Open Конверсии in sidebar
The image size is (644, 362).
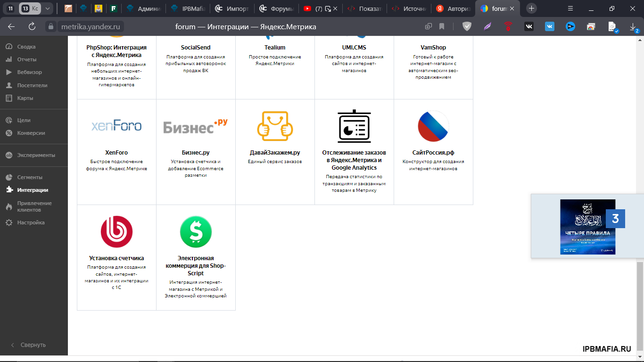pos(31,133)
